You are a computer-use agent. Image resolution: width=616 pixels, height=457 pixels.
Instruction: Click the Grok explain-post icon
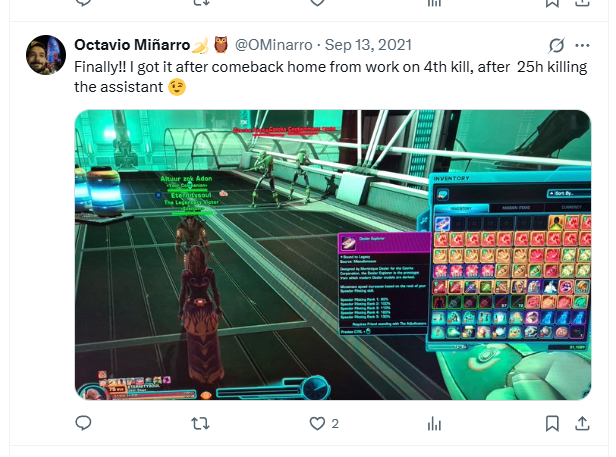(556, 46)
